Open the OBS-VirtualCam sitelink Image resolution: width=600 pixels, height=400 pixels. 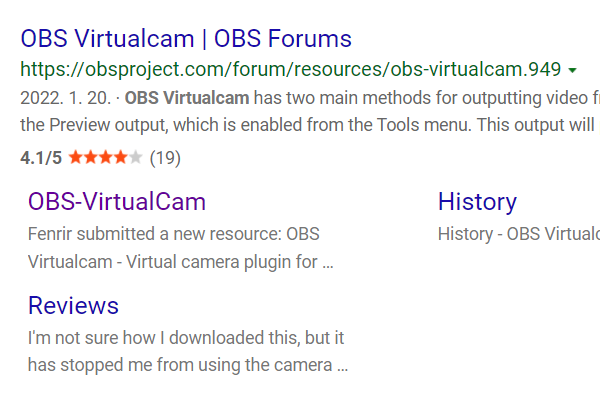(117, 202)
